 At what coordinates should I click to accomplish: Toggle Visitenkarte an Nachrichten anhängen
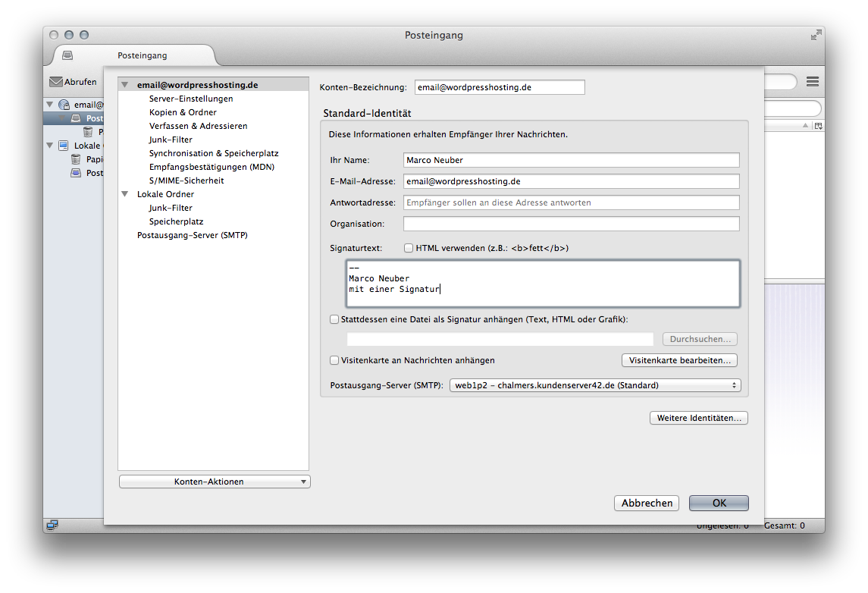click(334, 360)
